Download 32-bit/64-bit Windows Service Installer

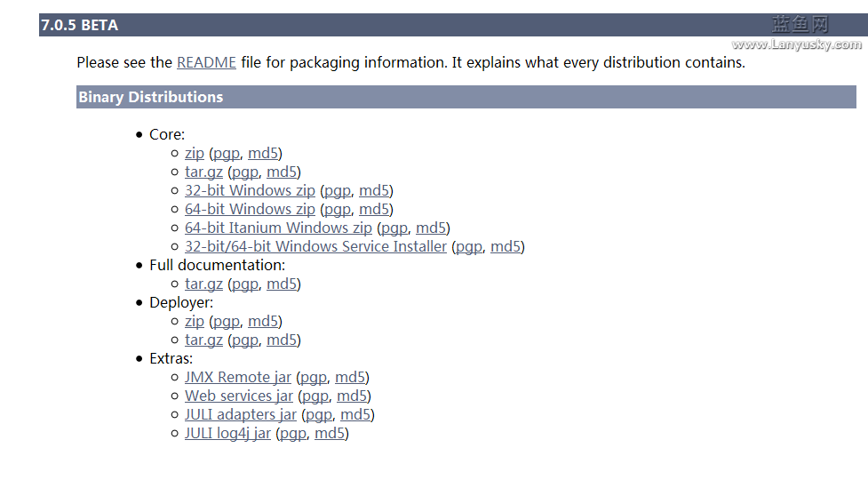(315, 247)
